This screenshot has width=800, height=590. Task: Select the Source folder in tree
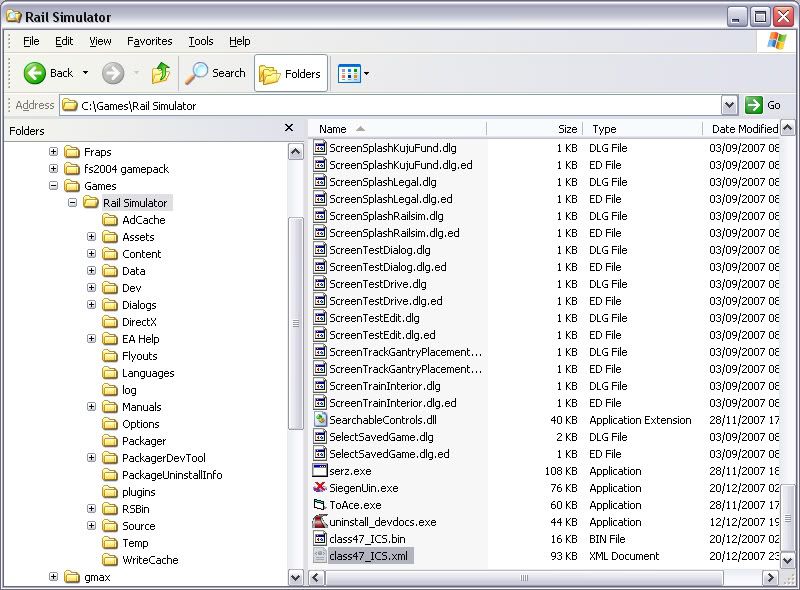pyautogui.click(x=138, y=526)
